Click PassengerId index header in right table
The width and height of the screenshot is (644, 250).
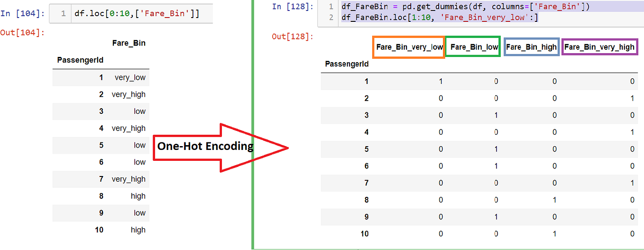[x=347, y=64]
